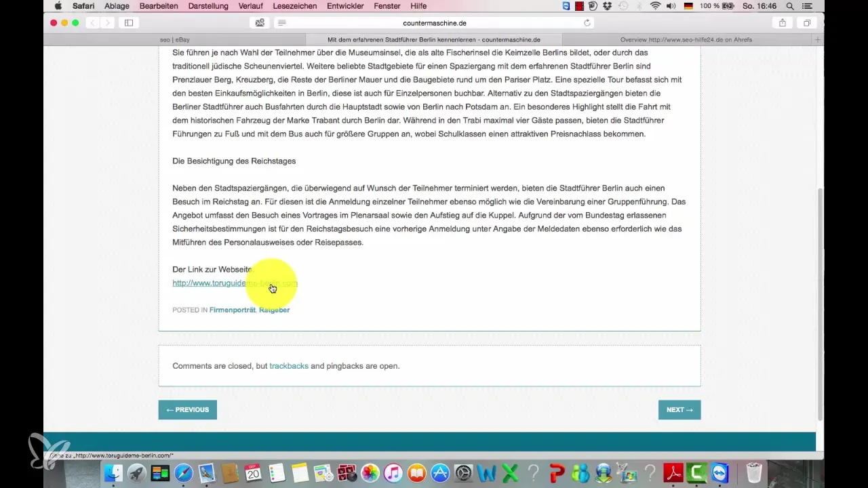Open Camtasia in the Dock

697,472
